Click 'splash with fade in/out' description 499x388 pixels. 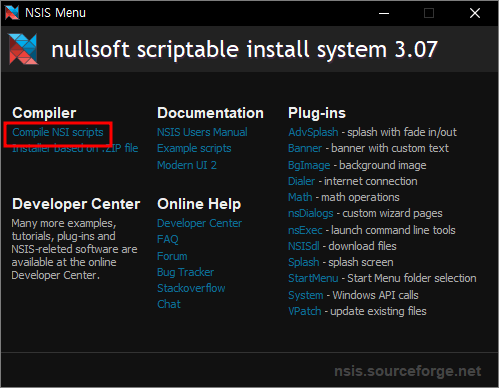[x=402, y=132]
